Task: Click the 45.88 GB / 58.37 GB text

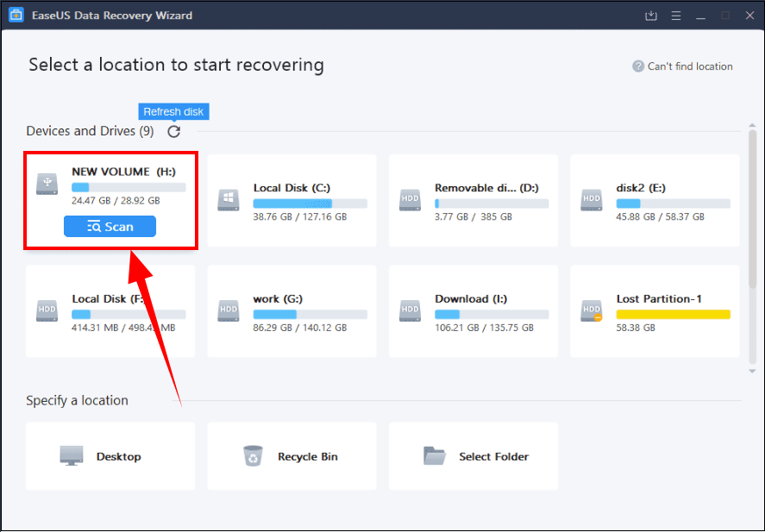Action: point(660,216)
